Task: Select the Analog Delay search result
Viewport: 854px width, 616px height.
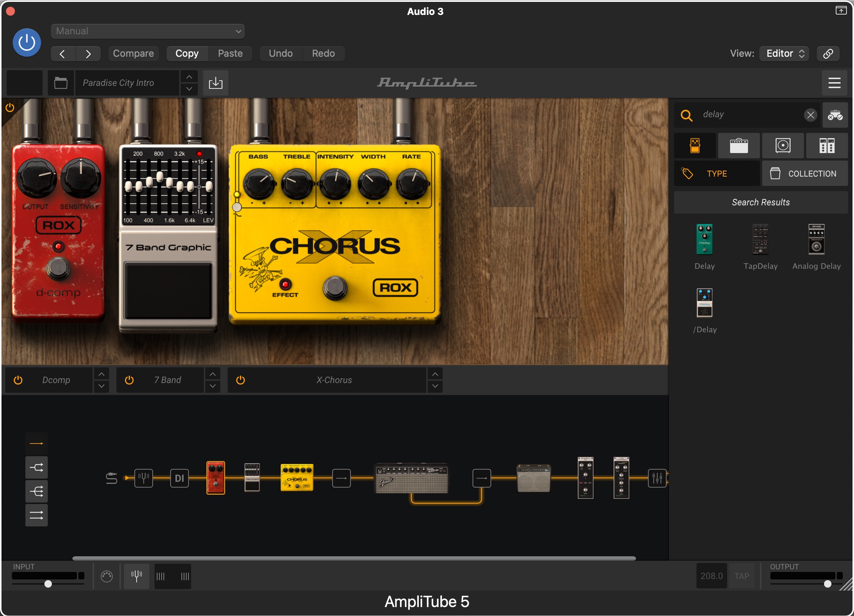Action: pos(816,247)
